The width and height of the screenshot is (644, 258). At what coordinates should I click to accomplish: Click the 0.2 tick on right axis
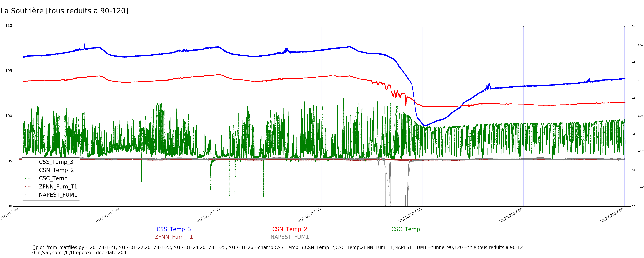point(633,170)
